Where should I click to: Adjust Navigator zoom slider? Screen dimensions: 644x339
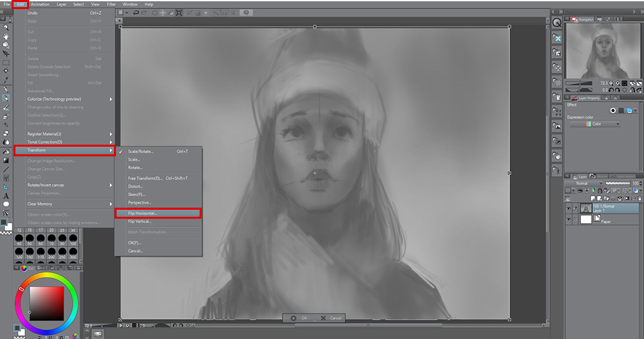pyautogui.click(x=579, y=84)
